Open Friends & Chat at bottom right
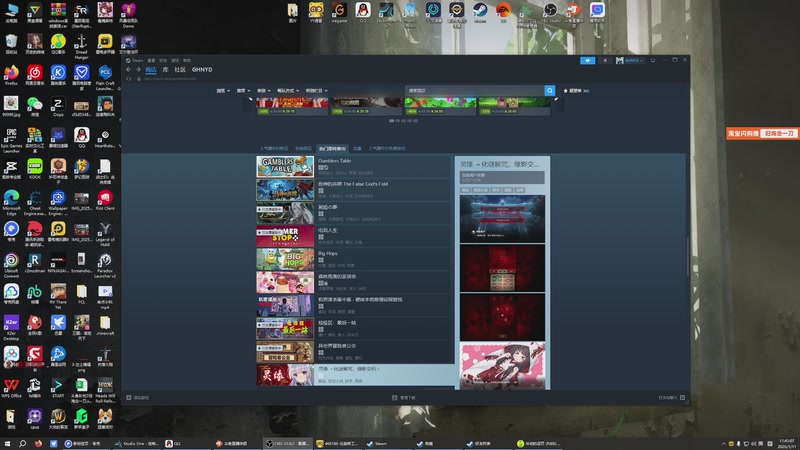Screen dimensions: 800x450 tap(671, 397)
